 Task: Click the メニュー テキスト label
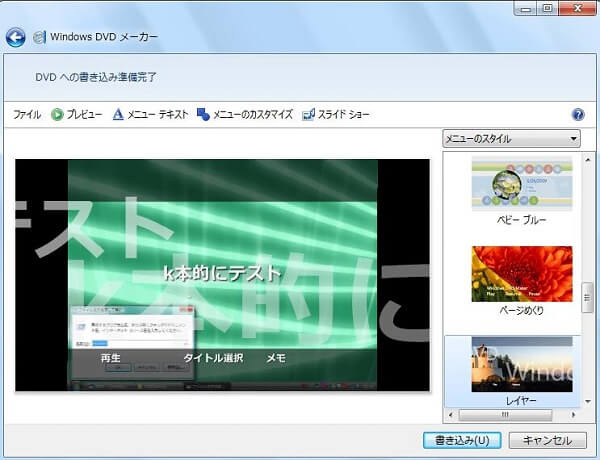click(x=158, y=114)
